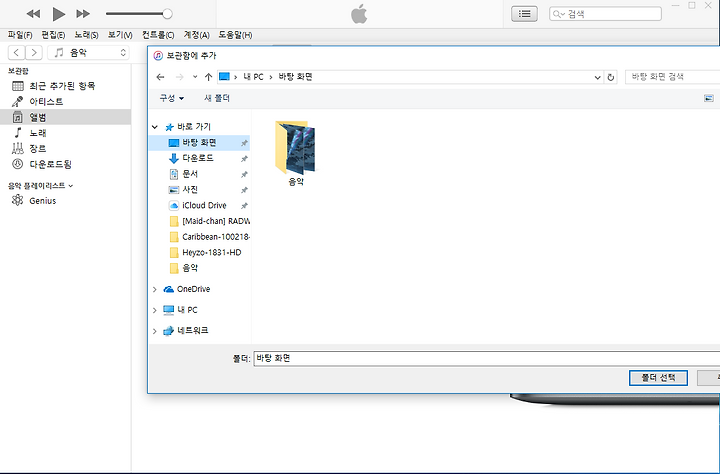Open the 노래(S) menu
Image resolution: width=720 pixels, height=474 pixels.
(x=86, y=35)
